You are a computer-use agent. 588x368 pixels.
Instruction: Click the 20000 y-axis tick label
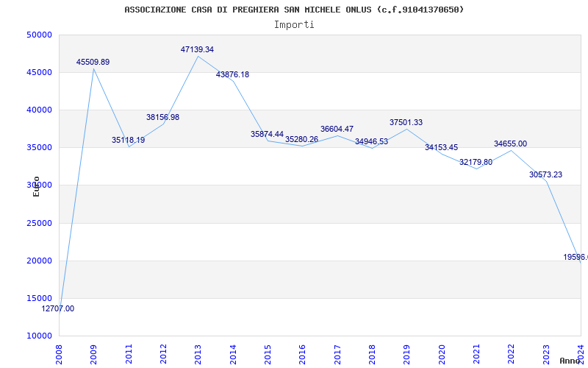point(39,261)
